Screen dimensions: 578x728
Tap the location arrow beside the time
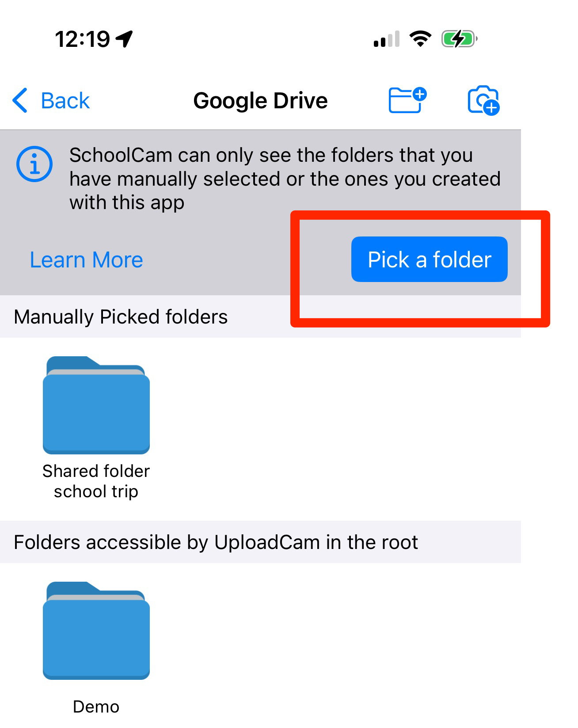[124, 39]
